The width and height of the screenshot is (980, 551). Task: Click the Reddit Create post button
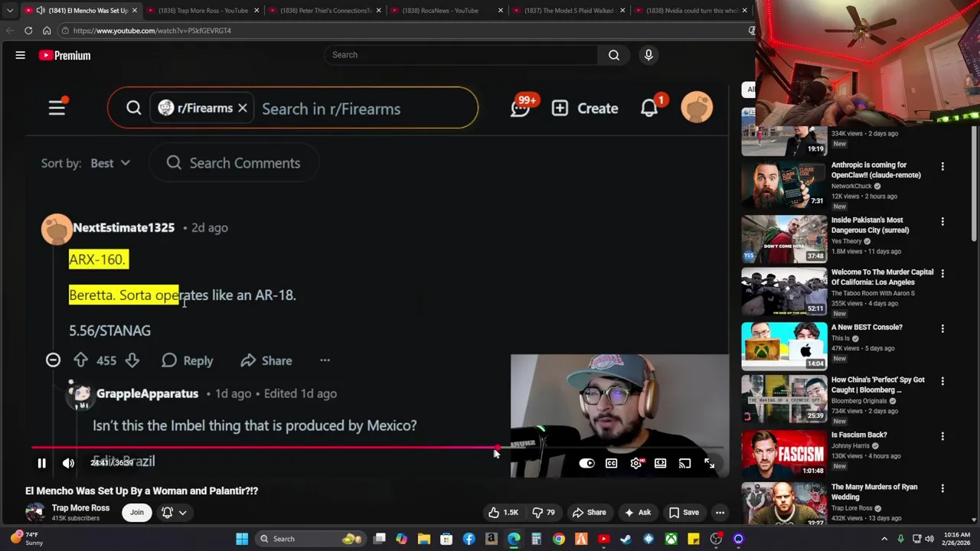(x=585, y=108)
